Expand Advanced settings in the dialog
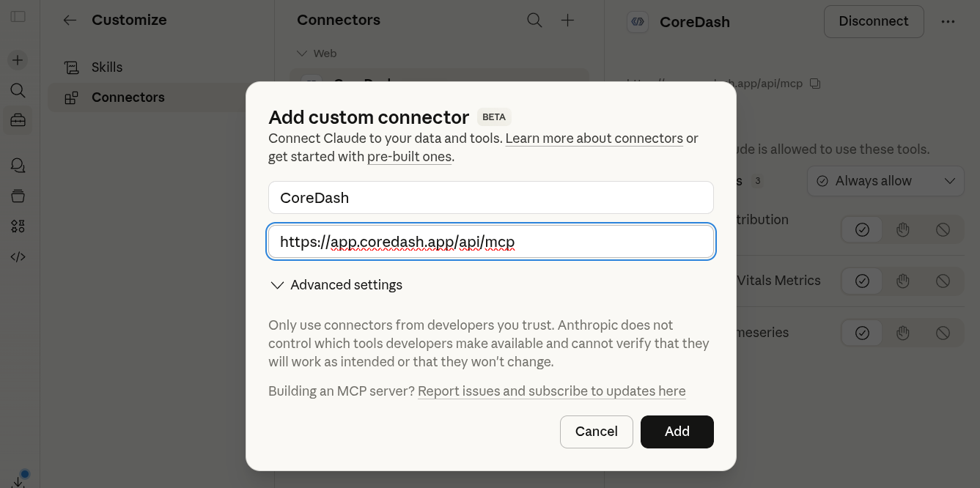 pos(336,285)
